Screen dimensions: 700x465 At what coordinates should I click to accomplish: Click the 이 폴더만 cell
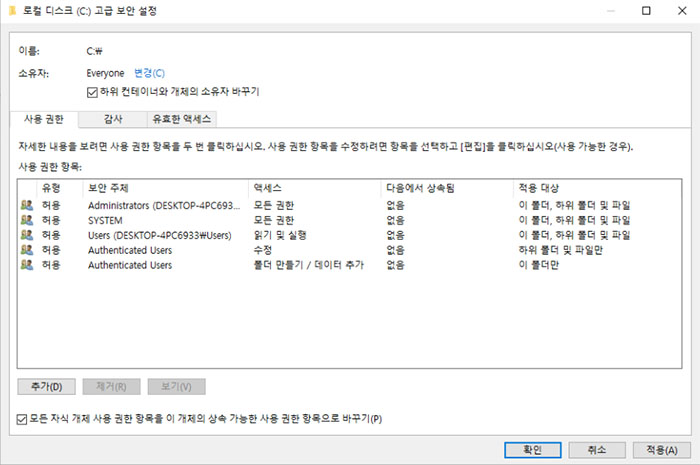538,265
